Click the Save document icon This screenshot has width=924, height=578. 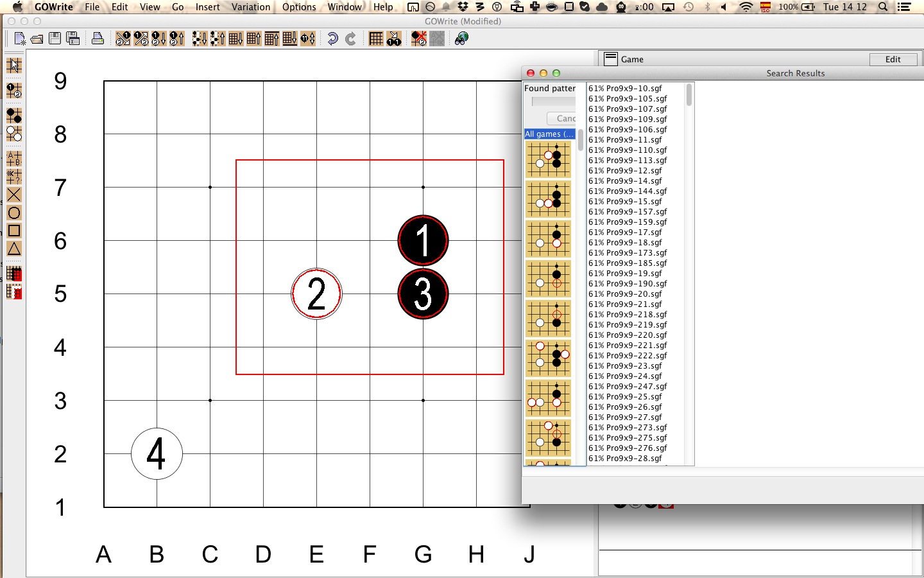pyautogui.click(x=55, y=38)
